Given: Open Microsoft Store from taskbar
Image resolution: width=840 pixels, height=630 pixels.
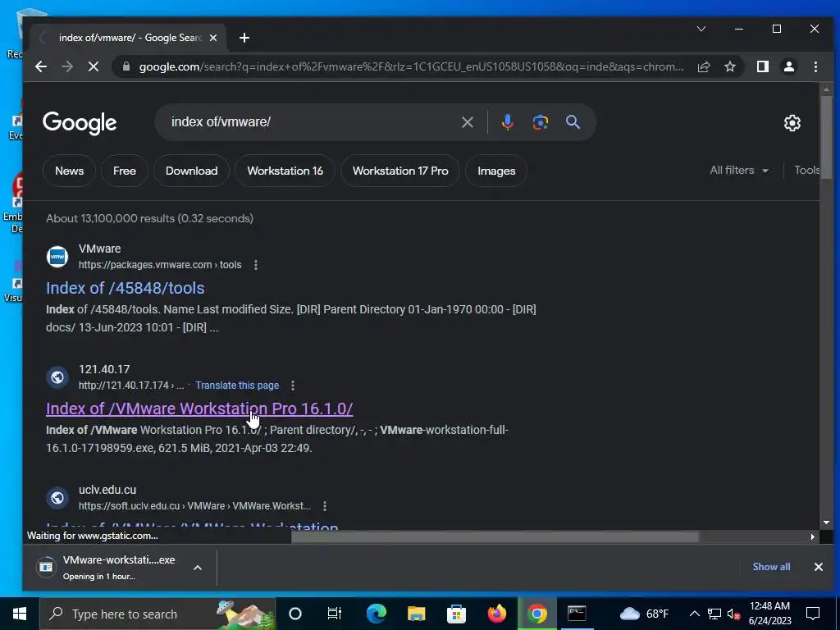Looking at the screenshot, I should 456,614.
